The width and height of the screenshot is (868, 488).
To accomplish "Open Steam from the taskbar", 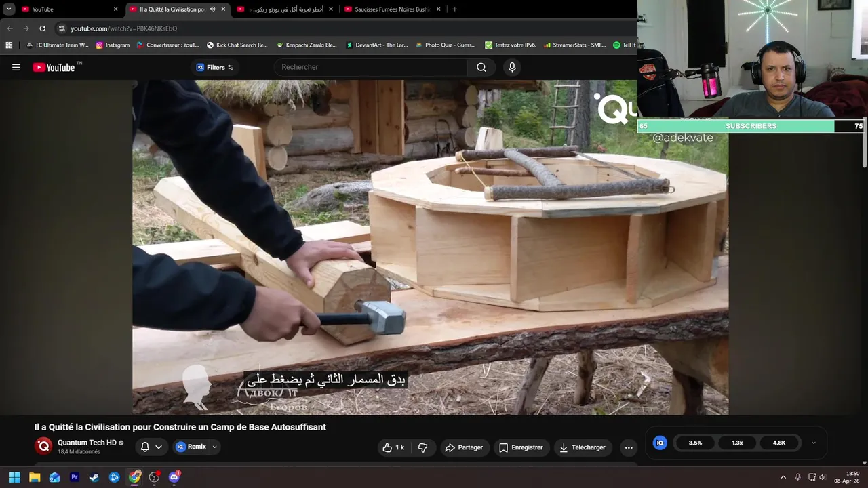I will (x=94, y=477).
